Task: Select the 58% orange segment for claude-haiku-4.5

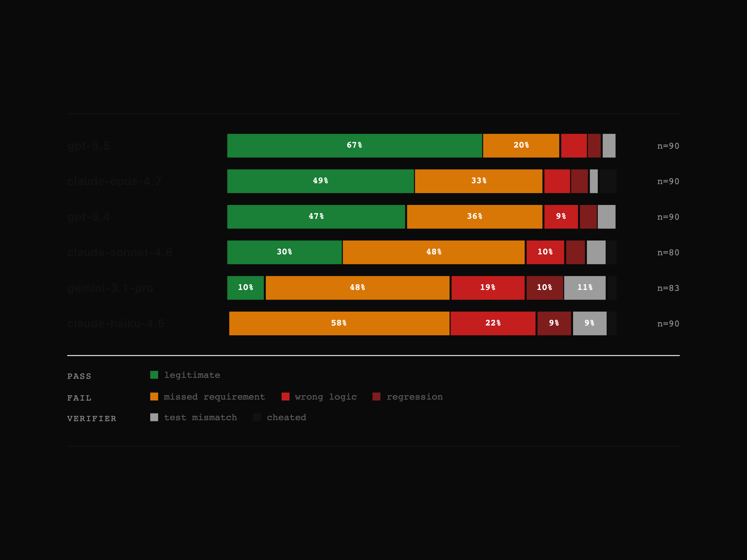Action: [339, 323]
